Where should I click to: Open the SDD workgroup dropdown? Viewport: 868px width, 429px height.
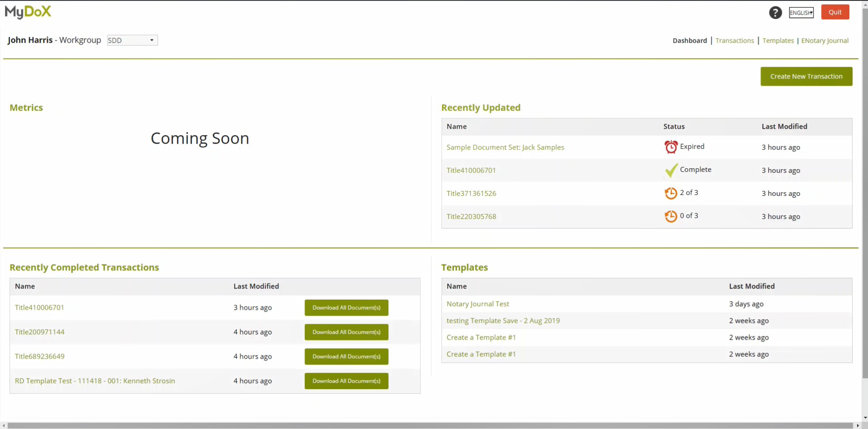pyautogui.click(x=132, y=40)
